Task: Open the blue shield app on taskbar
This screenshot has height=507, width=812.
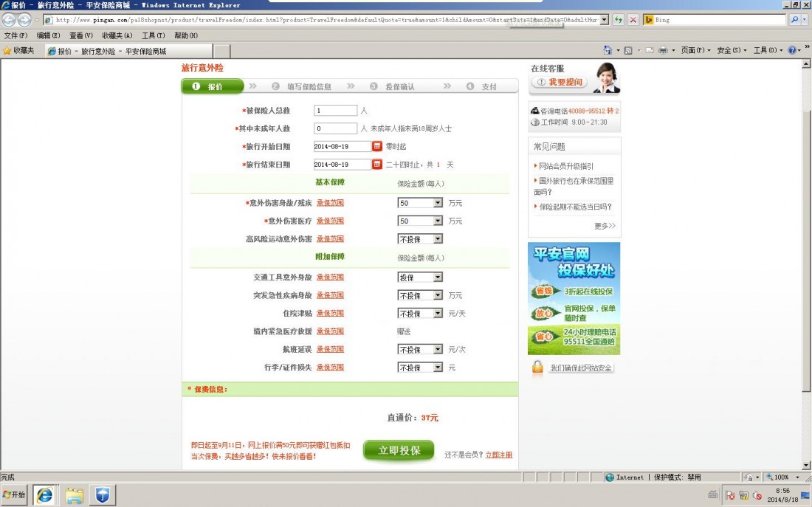Action: pyautogui.click(x=103, y=496)
